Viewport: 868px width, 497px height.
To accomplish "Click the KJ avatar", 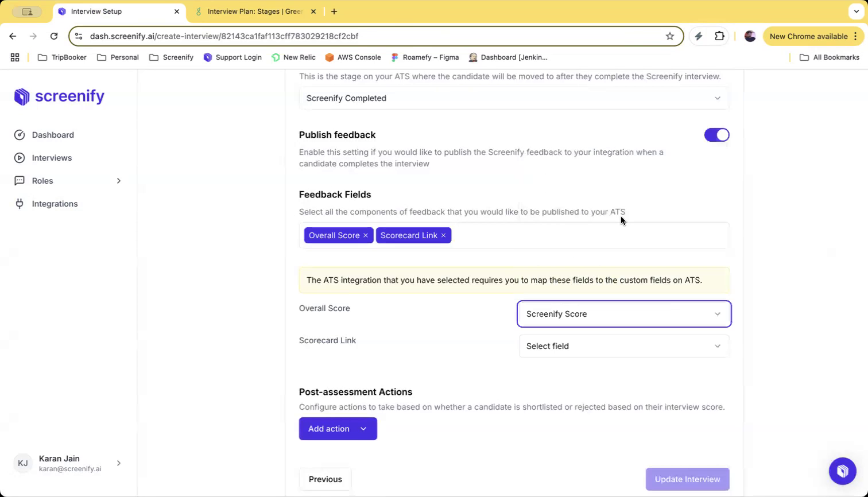I will pos(23,463).
